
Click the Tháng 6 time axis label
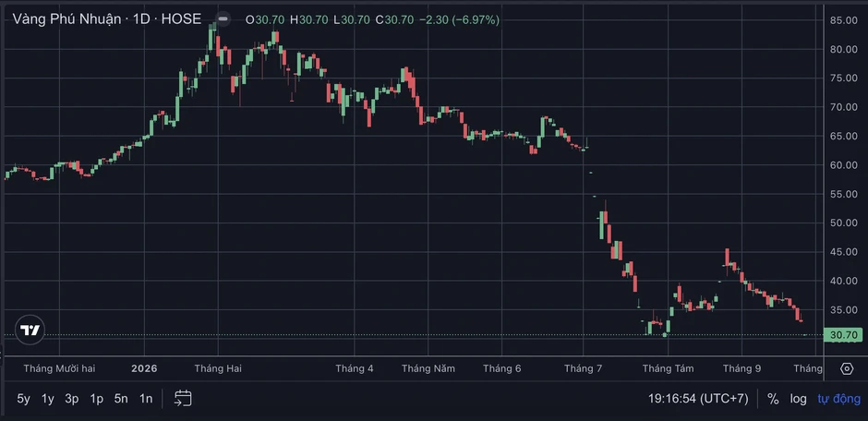coord(502,368)
